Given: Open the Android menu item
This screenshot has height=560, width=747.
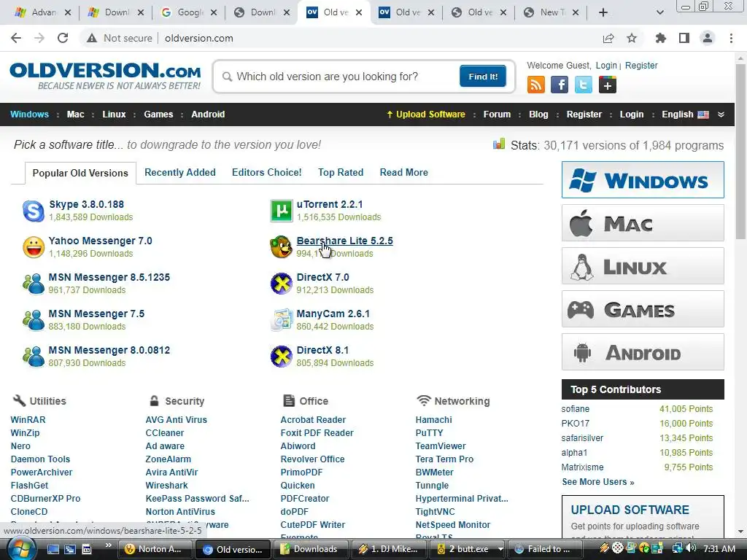Looking at the screenshot, I should coord(208,114).
